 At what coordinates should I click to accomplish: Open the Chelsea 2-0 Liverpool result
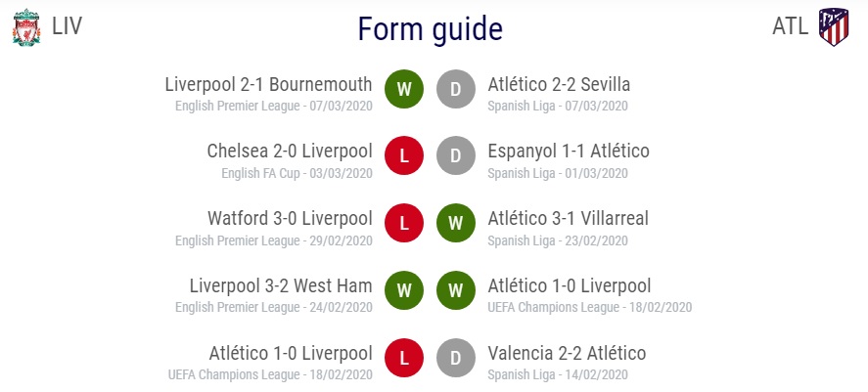click(x=290, y=151)
